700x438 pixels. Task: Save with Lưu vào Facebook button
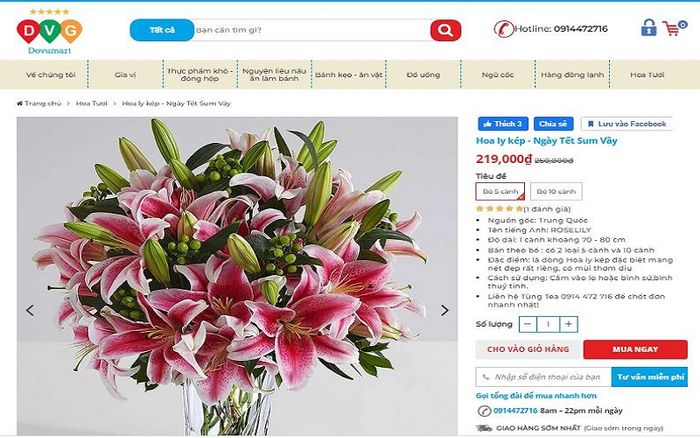click(x=627, y=124)
